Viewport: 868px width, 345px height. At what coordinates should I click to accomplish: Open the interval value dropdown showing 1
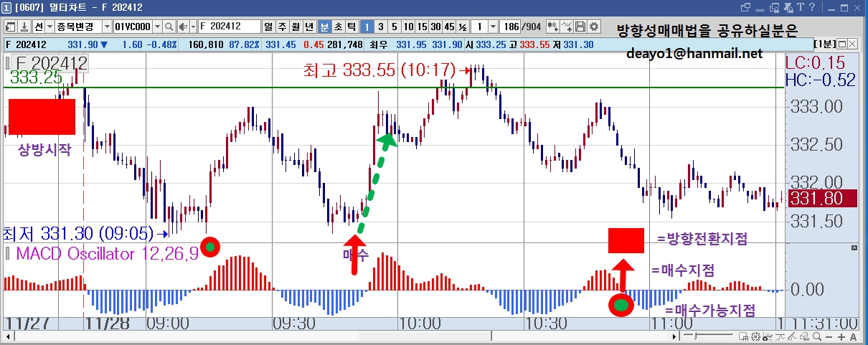point(493,27)
